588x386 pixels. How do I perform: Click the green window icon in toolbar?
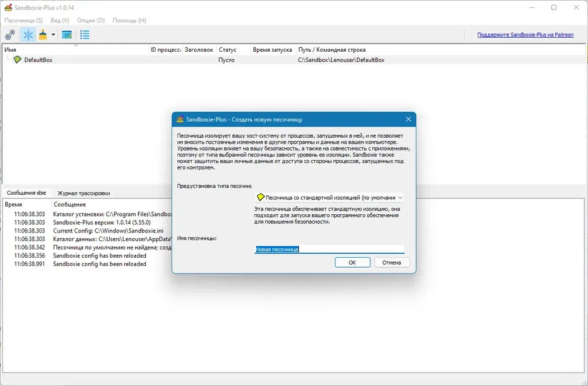click(x=67, y=35)
